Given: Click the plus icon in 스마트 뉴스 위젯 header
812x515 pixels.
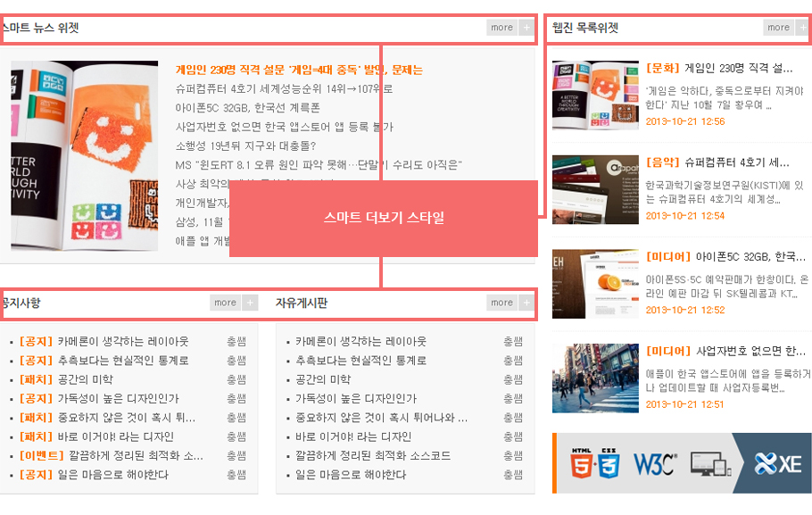Looking at the screenshot, I should click(526, 28).
